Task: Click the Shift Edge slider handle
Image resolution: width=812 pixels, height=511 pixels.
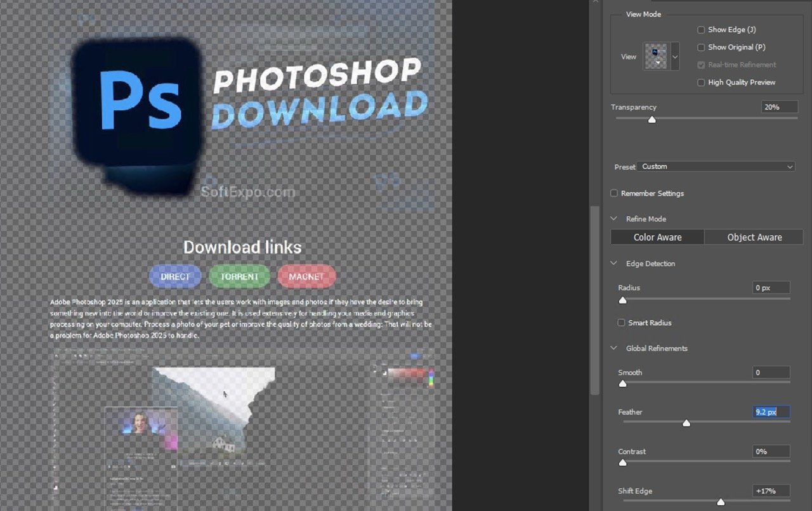Action: tap(721, 502)
